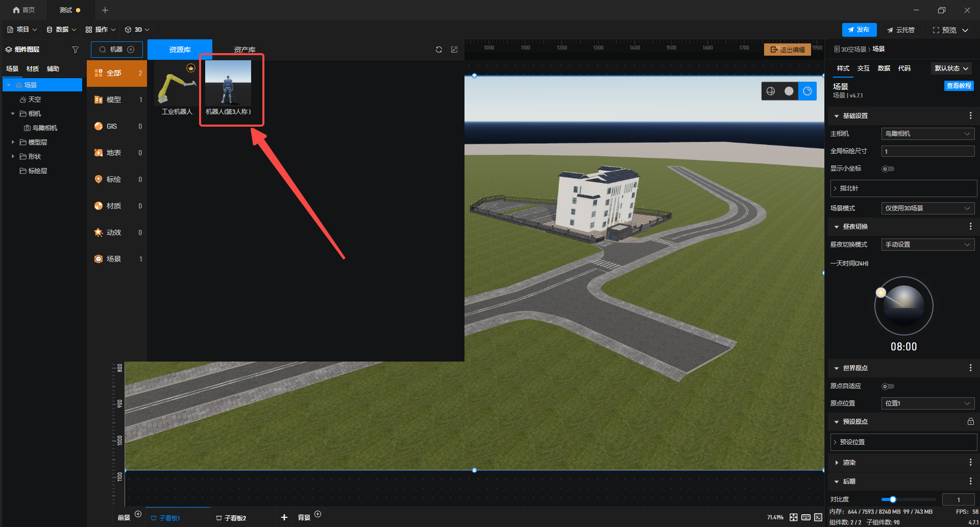Screen dimensions: 980x527
Task: Open basic settings more options menu
Action: [970, 116]
